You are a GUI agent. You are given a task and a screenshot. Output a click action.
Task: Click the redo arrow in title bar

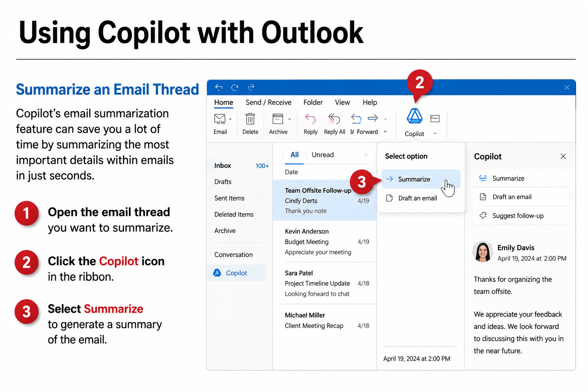251,87
